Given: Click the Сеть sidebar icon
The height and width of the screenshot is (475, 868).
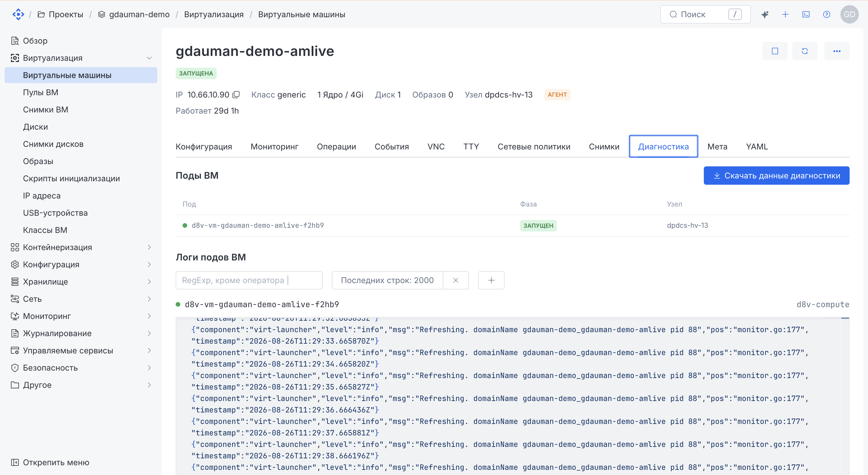Looking at the screenshot, I should coord(14,299).
